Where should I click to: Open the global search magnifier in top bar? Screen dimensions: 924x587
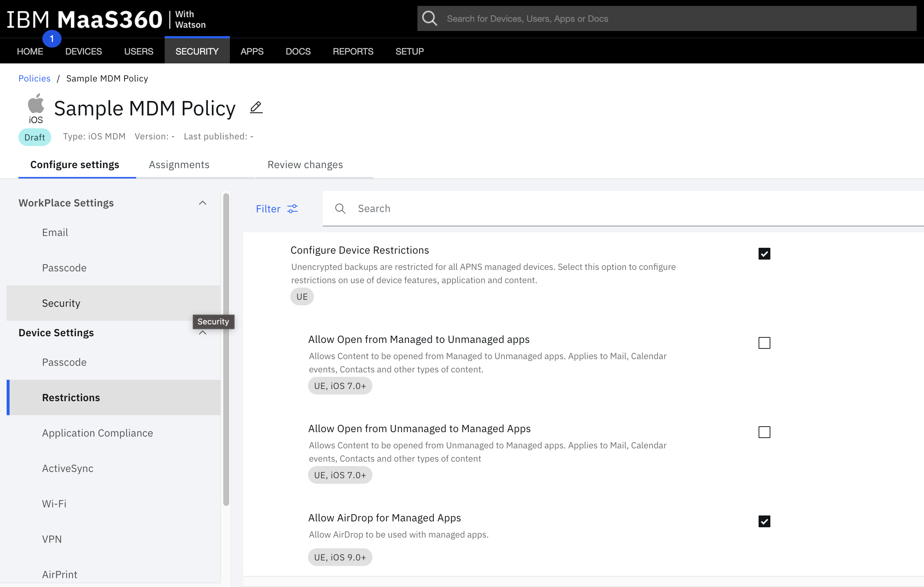[430, 18]
